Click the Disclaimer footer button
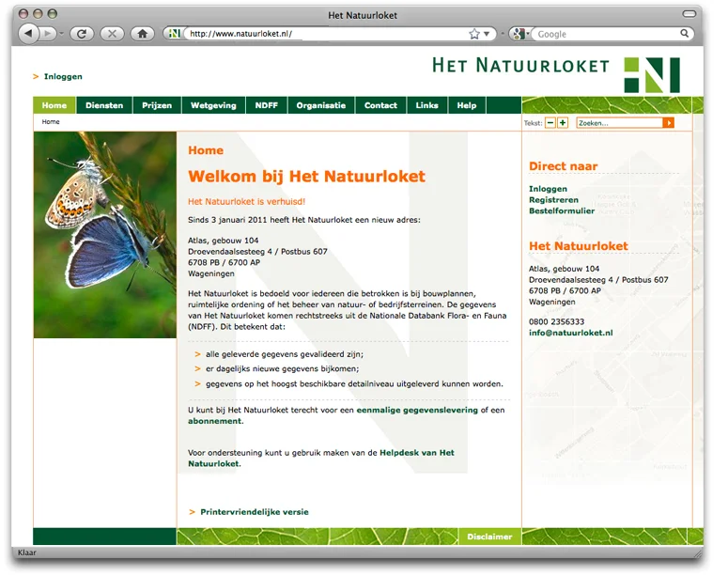 click(x=489, y=537)
